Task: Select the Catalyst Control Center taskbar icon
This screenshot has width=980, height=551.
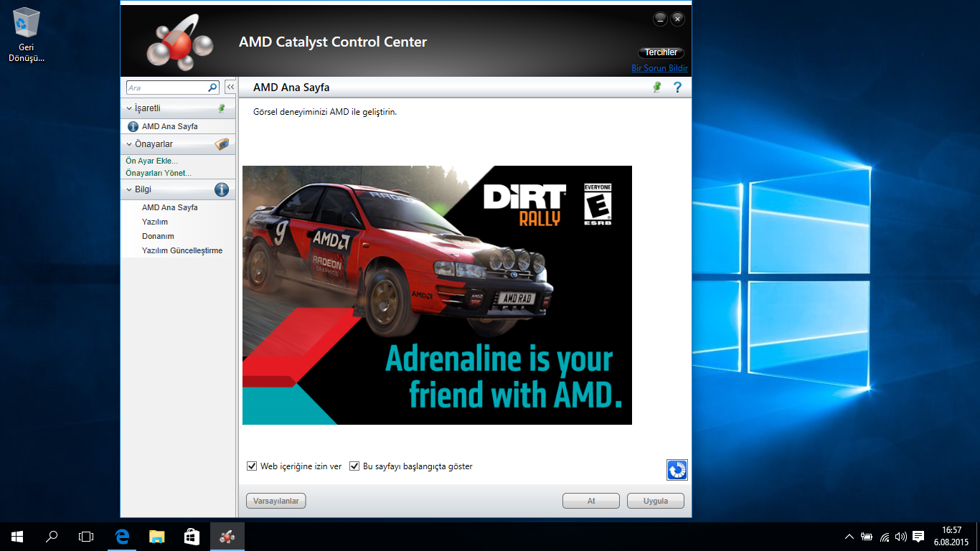Action: coord(227,537)
